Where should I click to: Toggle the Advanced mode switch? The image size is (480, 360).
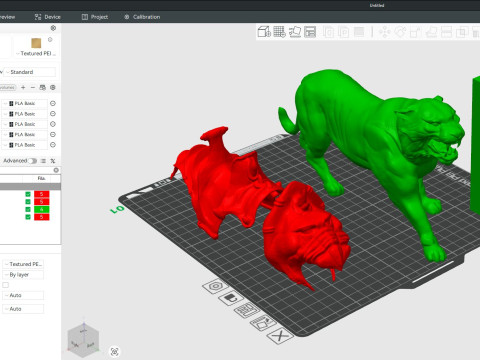click(32, 161)
